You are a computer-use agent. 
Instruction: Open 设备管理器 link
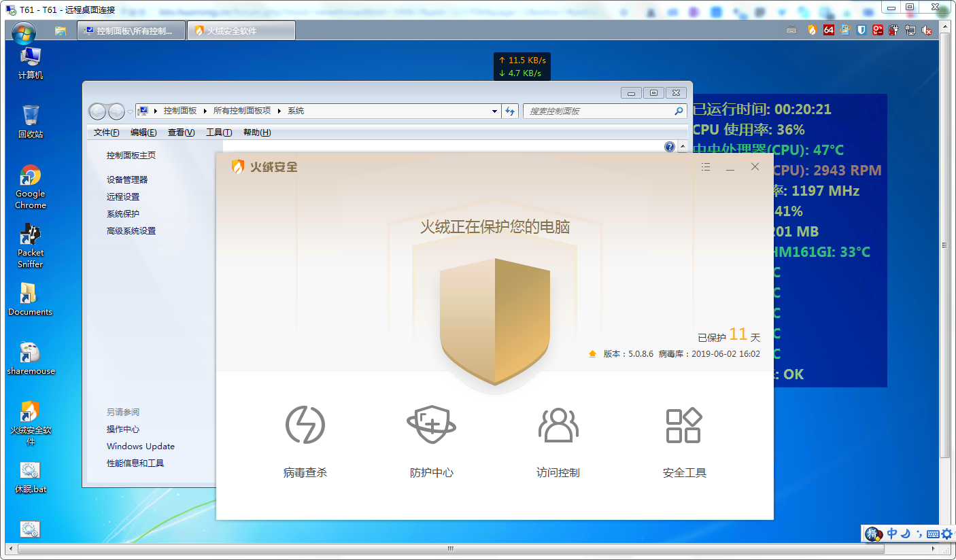127,180
